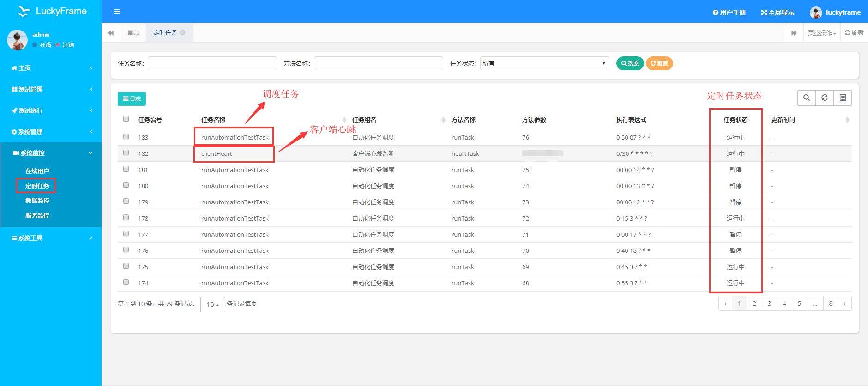Expand the 测试管理 sidebar menu

[51, 89]
